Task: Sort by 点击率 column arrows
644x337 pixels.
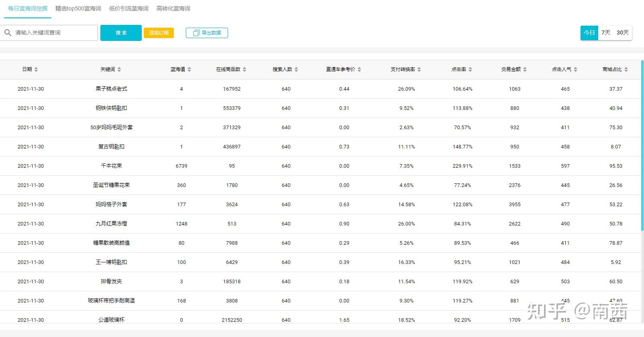Action: pyautogui.click(x=470, y=69)
